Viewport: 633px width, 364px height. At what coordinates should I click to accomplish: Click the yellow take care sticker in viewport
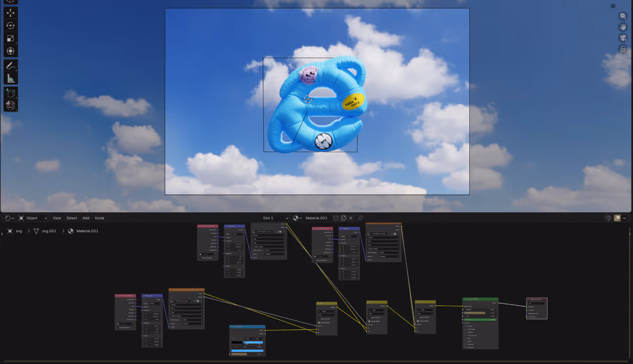point(355,101)
